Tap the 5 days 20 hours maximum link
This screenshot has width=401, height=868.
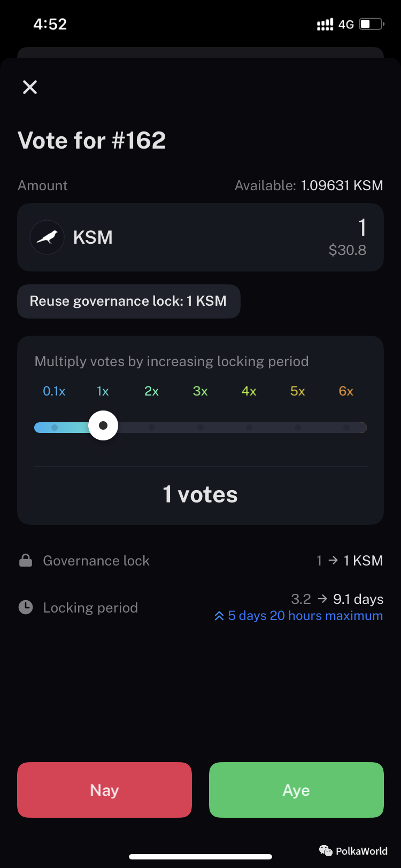point(305,616)
